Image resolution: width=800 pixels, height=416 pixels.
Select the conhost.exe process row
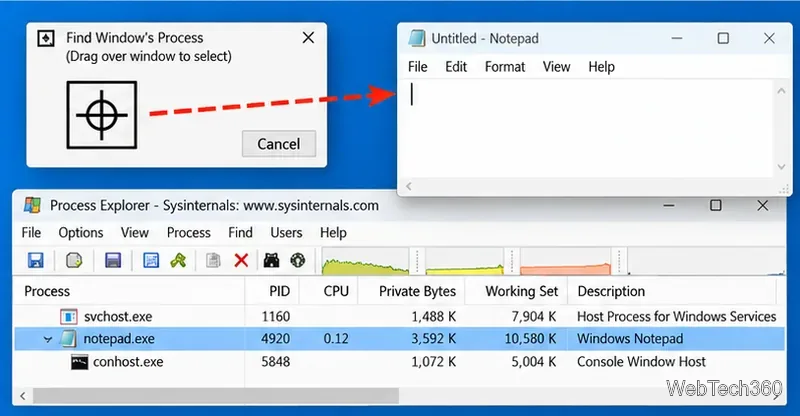coord(399,362)
